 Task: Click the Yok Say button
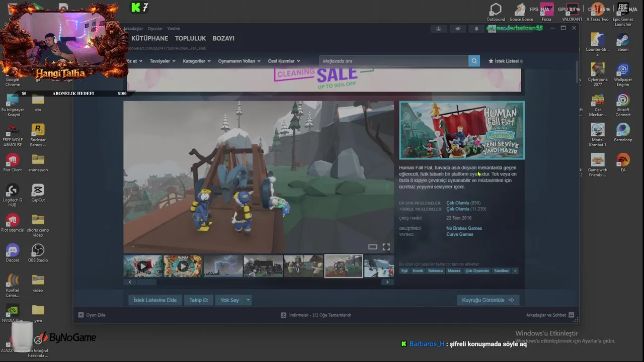click(x=229, y=300)
